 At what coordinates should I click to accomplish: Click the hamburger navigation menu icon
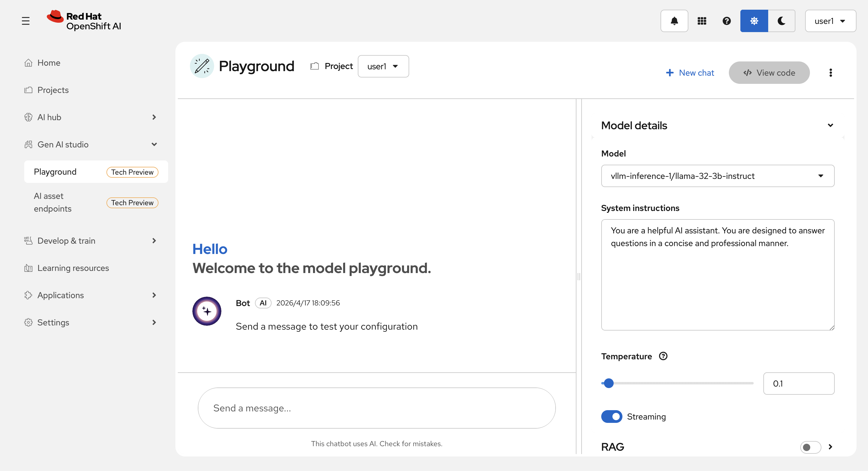[x=26, y=21]
